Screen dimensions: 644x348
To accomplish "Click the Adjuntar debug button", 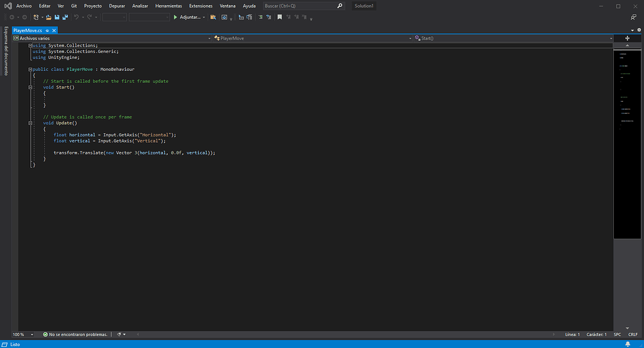I will pos(187,17).
